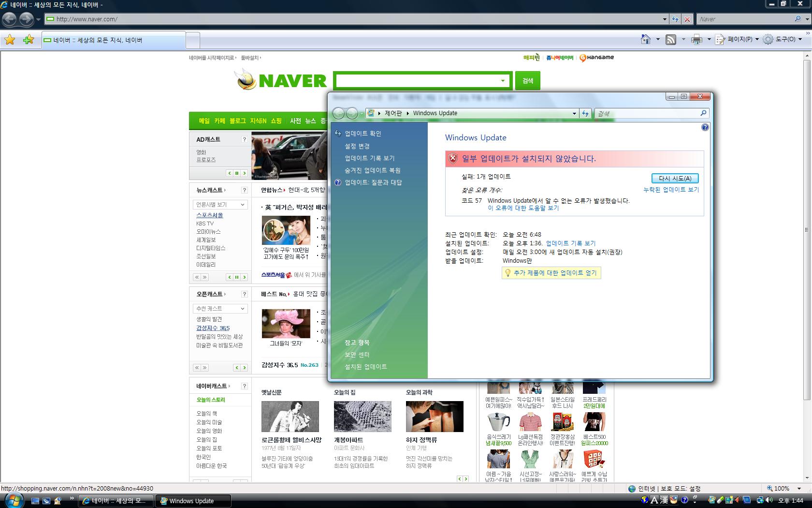Open the dropdown arrow next to the Print icon

709,40
